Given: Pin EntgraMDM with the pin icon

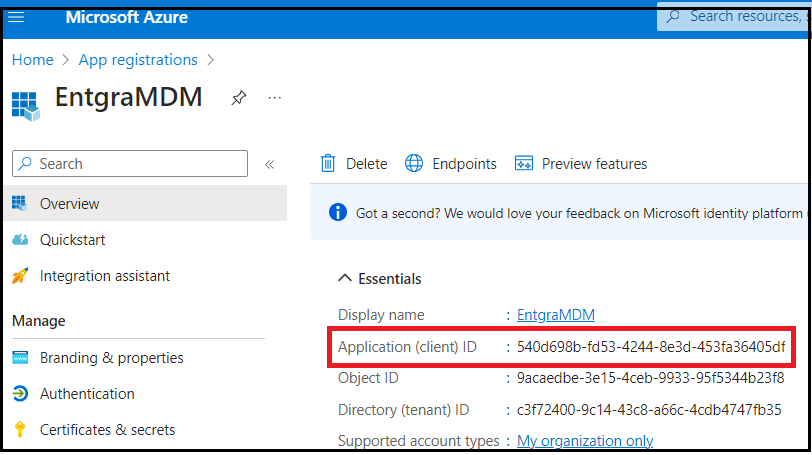Looking at the screenshot, I should click(238, 97).
